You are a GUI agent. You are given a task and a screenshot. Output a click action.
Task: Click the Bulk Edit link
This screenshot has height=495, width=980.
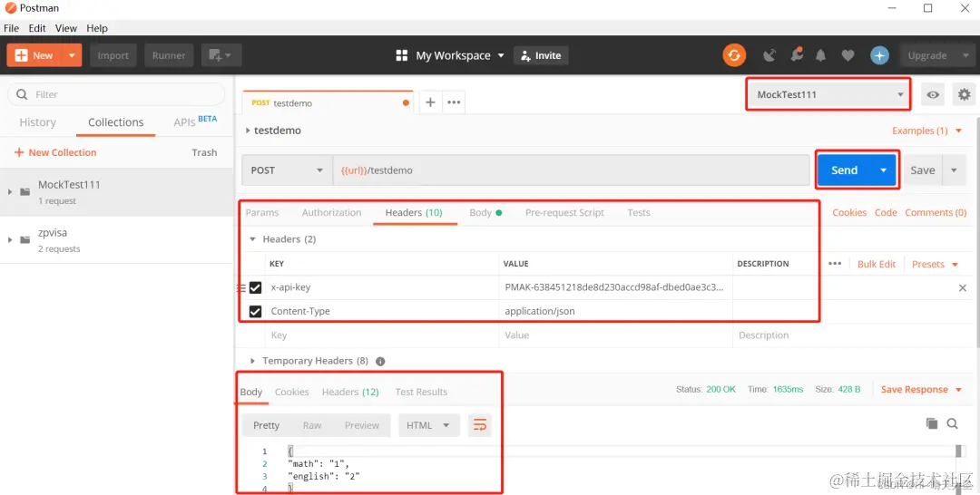pyautogui.click(x=877, y=264)
